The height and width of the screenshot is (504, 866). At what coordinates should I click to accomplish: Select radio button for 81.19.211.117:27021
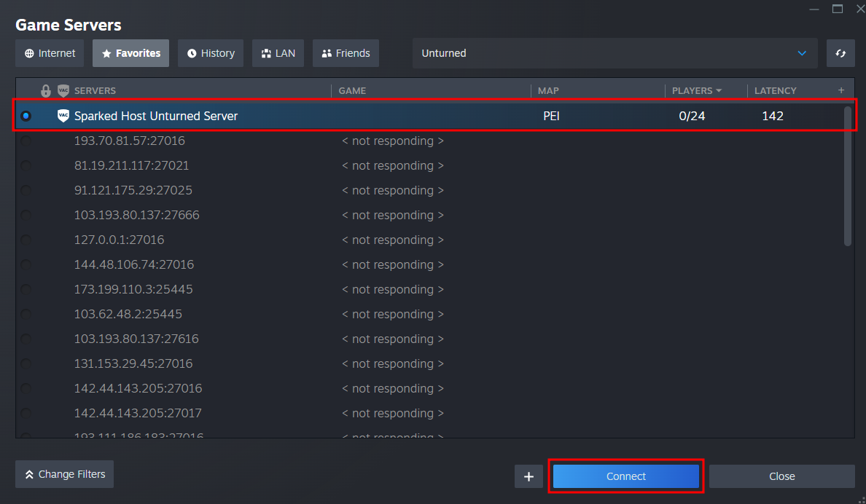[x=26, y=165]
